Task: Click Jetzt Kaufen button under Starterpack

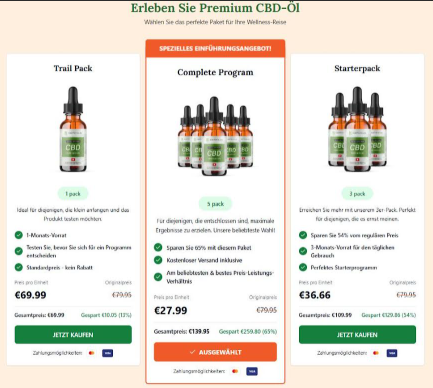Action: click(357, 335)
